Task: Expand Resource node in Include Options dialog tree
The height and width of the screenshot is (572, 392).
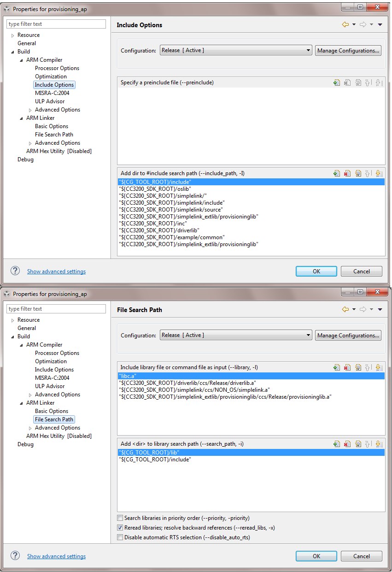Action: coord(12,35)
